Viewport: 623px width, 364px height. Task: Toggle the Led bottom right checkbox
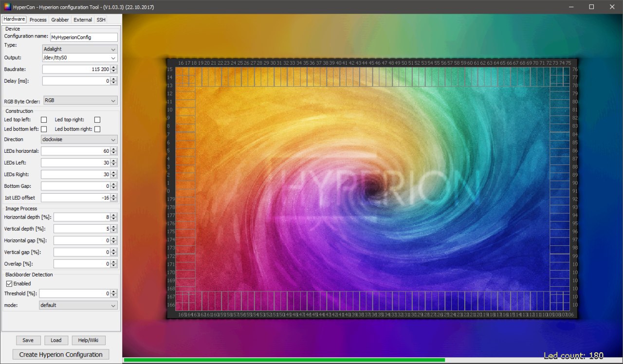[97, 129]
